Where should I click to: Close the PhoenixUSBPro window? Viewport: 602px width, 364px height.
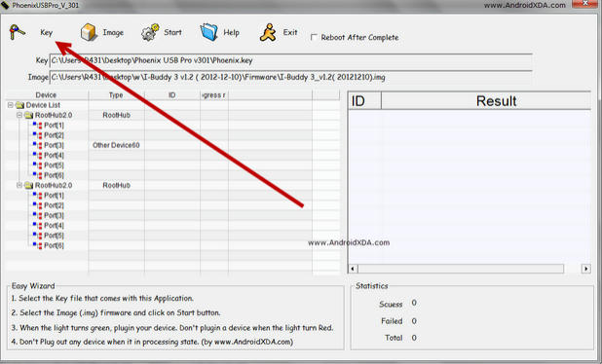pyautogui.click(x=585, y=4)
